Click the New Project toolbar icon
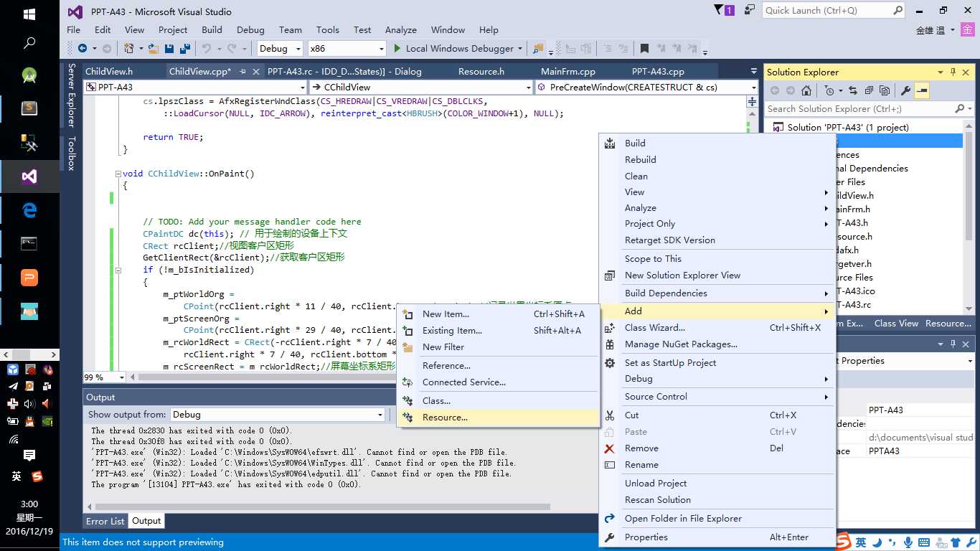The height and width of the screenshot is (551, 980). coord(129,49)
